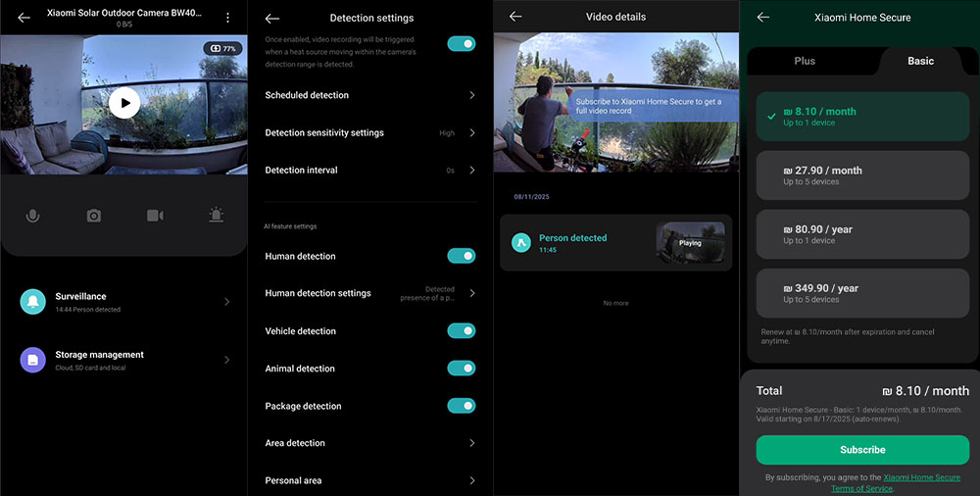
Task: Turn off Vehicle detection
Action: (461, 331)
